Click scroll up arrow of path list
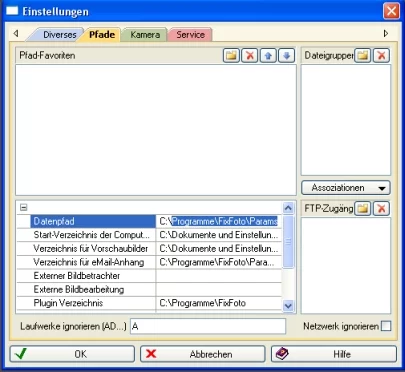 (288, 208)
